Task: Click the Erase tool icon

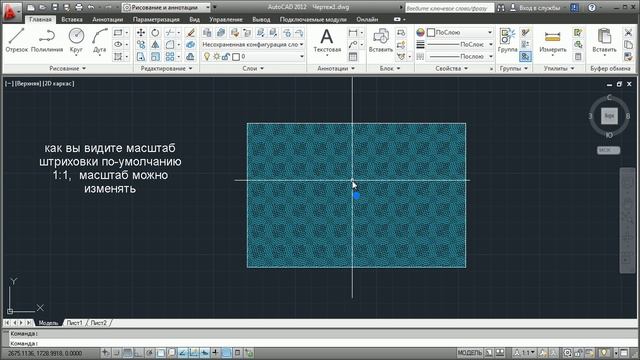Action: click(190, 33)
